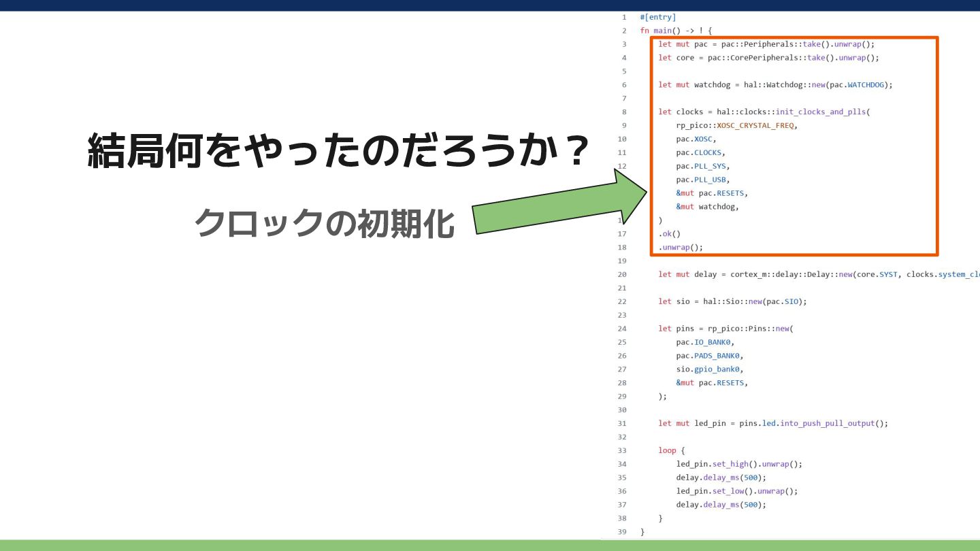Screen dimensions: 980x551
Task: Click the "pac.PADS_BANK0," argument line
Action: pyautogui.click(x=710, y=356)
